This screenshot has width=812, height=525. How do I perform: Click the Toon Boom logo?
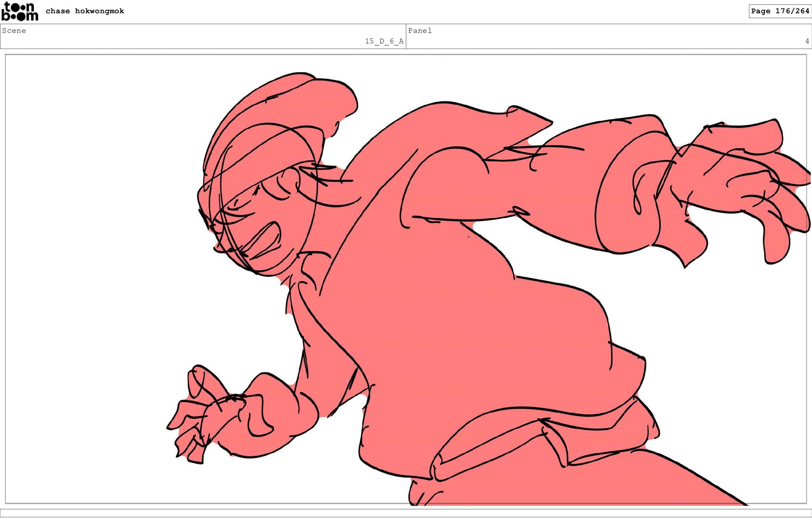click(x=19, y=11)
